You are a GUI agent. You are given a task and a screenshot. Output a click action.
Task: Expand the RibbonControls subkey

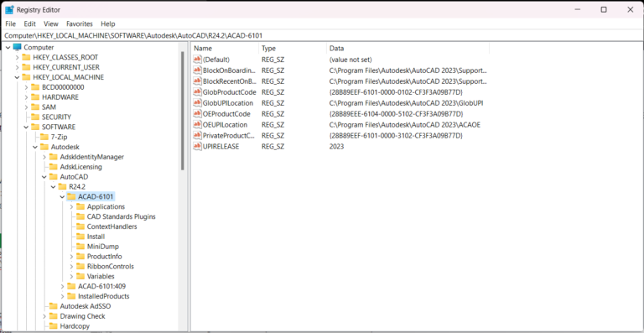point(71,266)
